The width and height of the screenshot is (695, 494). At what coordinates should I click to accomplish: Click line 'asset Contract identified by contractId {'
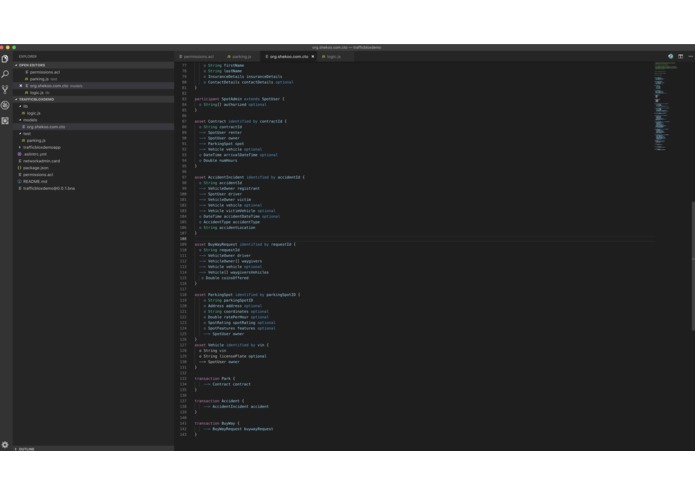pyautogui.click(x=241, y=121)
